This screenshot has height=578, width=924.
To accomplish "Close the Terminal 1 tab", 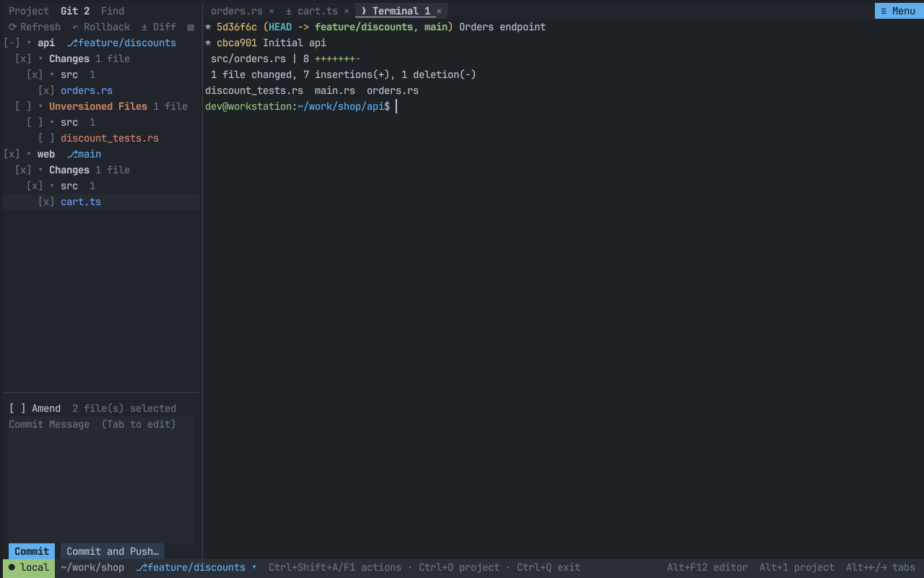I will pos(439,11).
